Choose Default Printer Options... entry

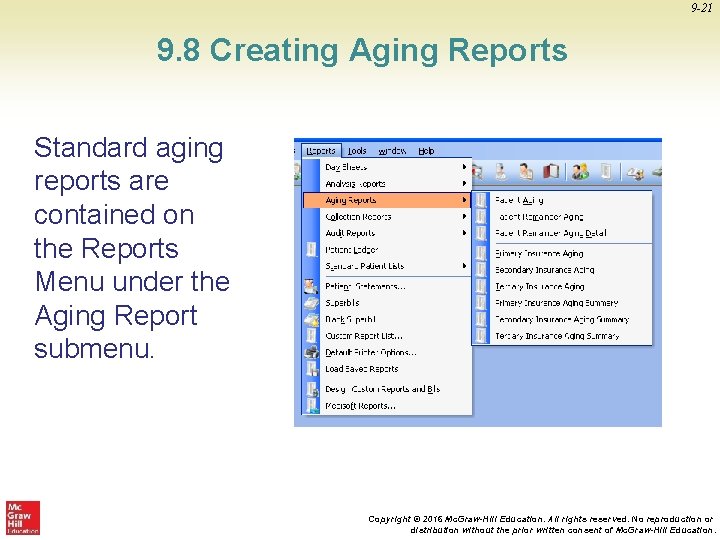[387, 352]
